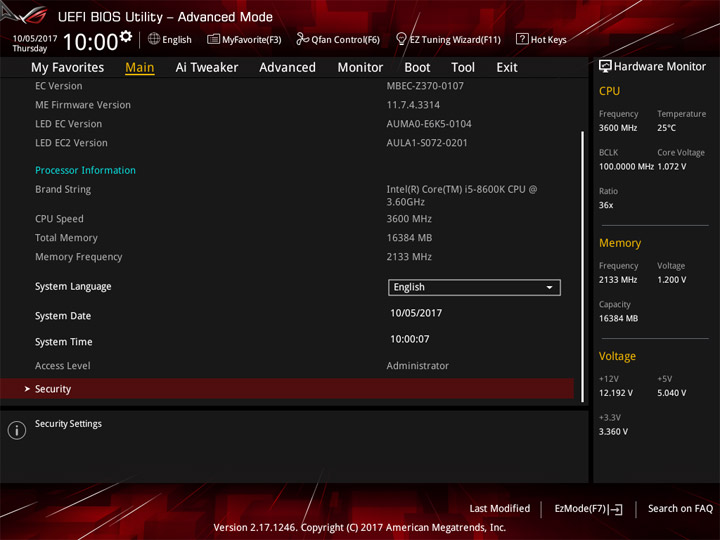The image size is (720, 540).
Task: Click the System Date value 10/05/2017
Action: coord(416,313)
